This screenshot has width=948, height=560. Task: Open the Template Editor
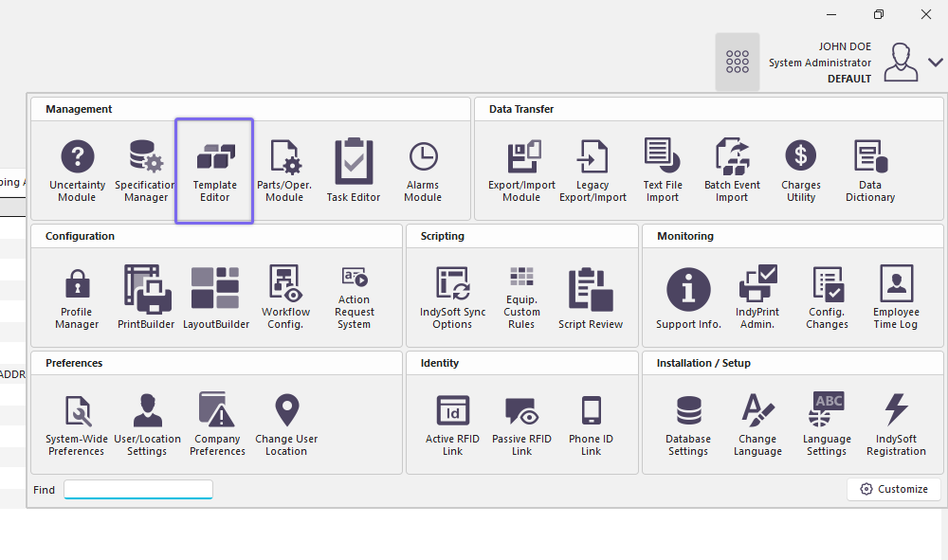(215, 171)
